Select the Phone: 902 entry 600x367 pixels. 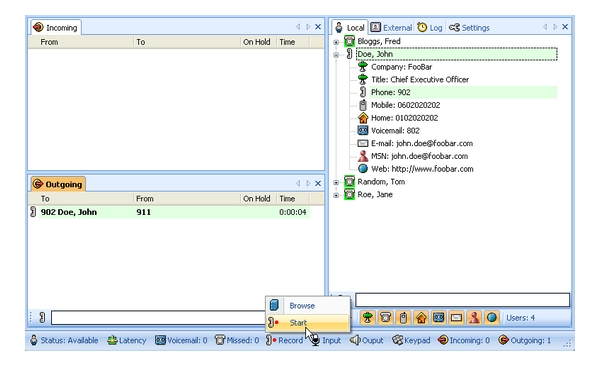click(391, 92)
